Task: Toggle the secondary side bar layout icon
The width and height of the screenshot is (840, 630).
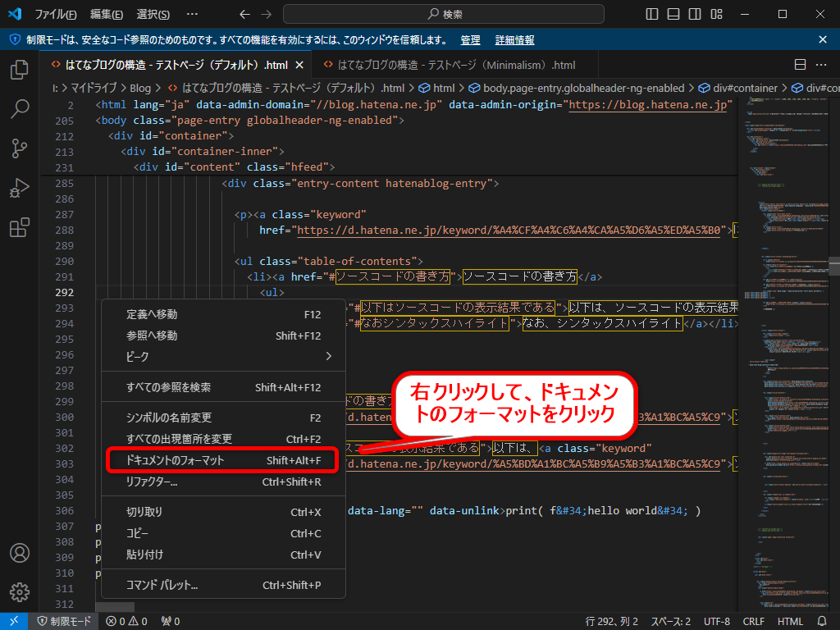Action: coord(695,14)
